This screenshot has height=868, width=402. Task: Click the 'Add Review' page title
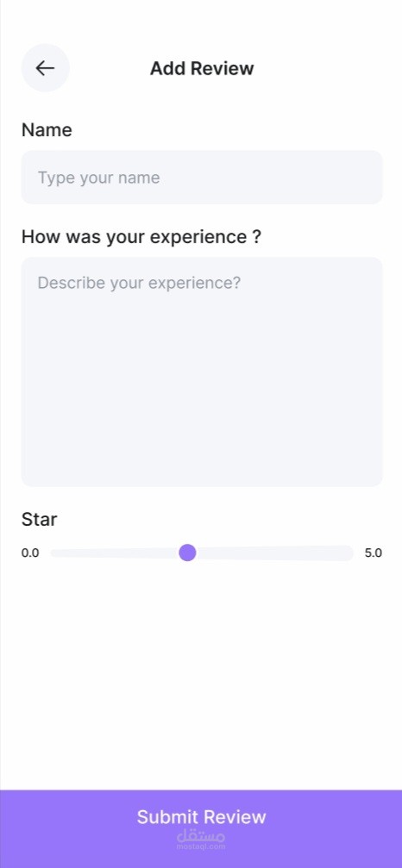pos(202,69)
